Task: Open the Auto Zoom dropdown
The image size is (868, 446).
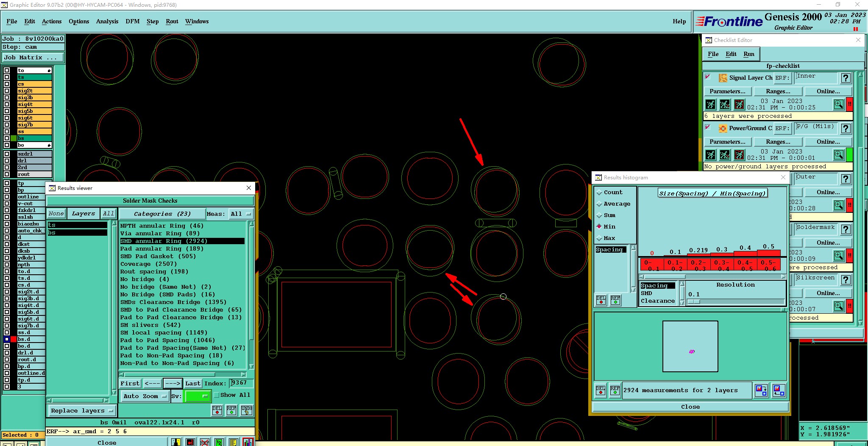Action: pos(145,396)
